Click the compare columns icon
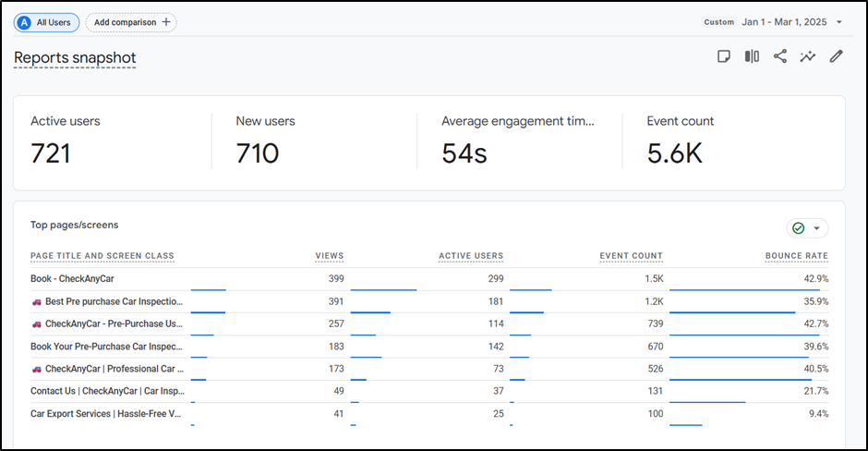The height and width of the screenshot is (451, 868). pyautogui.click(x=752, y=56)
